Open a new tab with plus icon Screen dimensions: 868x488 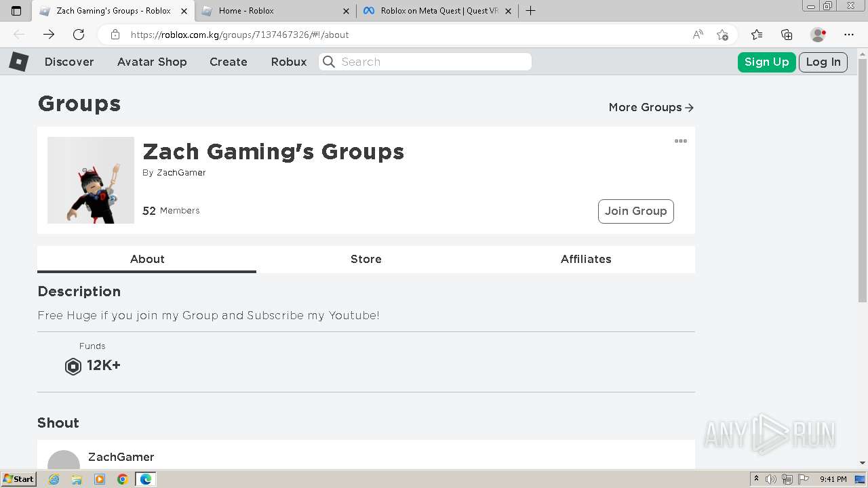[x=531, y=11]
